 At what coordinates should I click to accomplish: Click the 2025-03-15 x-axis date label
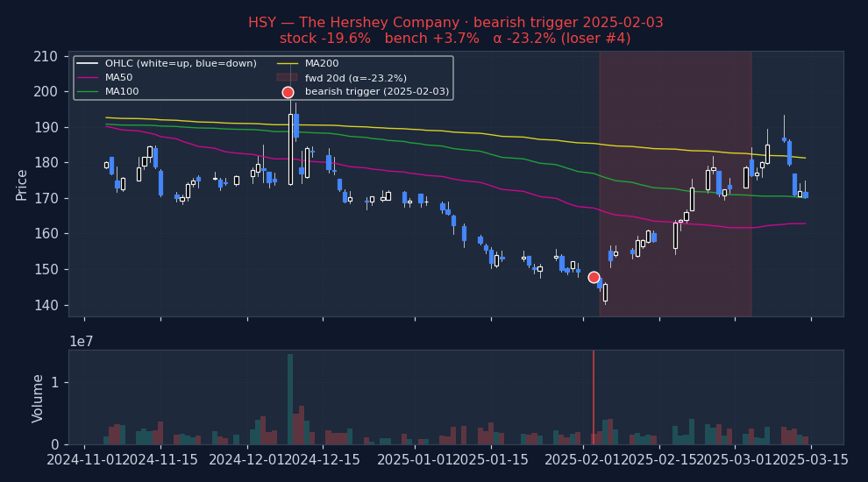point(811,460)
